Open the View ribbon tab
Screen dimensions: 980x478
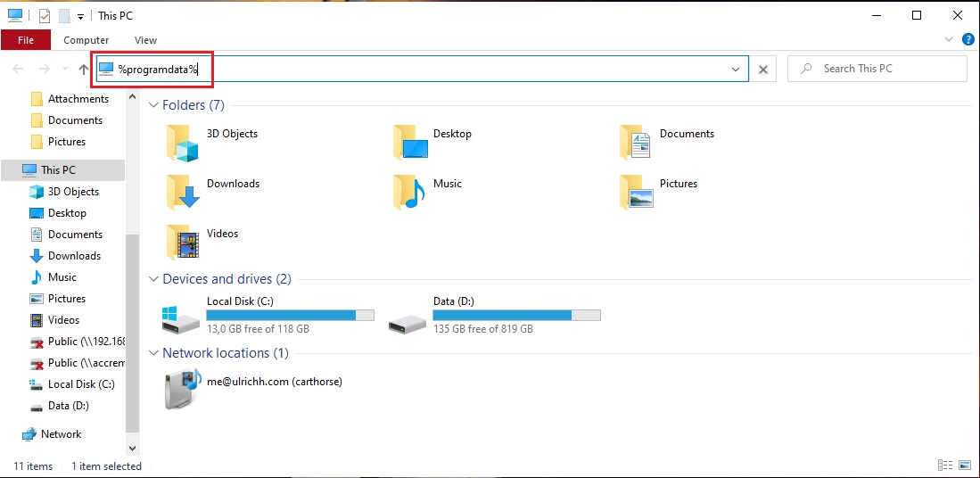coord(145,40)
